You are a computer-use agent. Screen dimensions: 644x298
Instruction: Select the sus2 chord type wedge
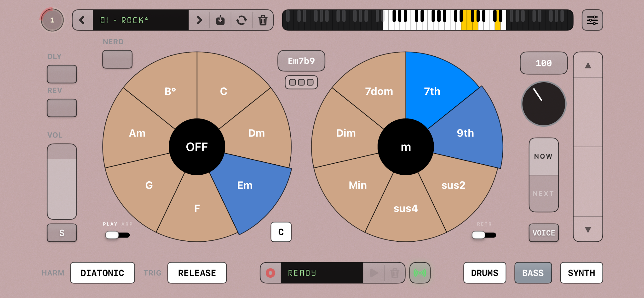(x=453, y=185)
